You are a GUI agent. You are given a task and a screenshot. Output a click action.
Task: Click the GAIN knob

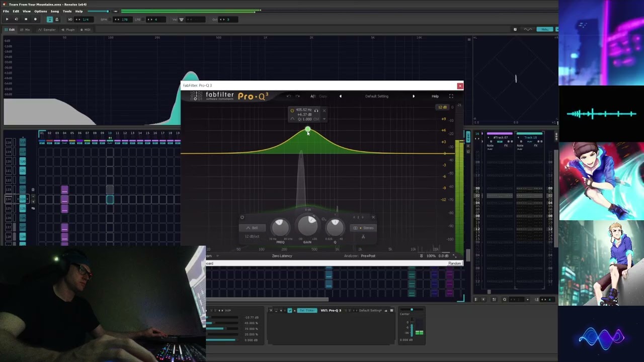click(x=307, y=226)
